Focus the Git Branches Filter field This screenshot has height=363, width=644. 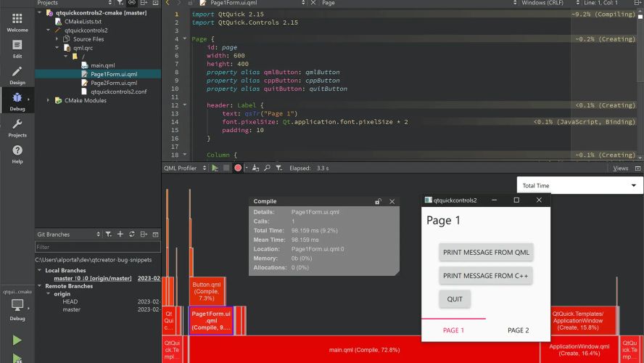point(98,247)
